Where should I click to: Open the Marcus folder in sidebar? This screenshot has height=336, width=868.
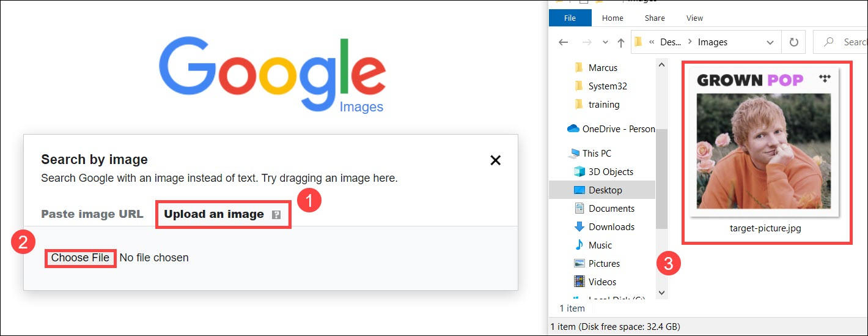603,68
